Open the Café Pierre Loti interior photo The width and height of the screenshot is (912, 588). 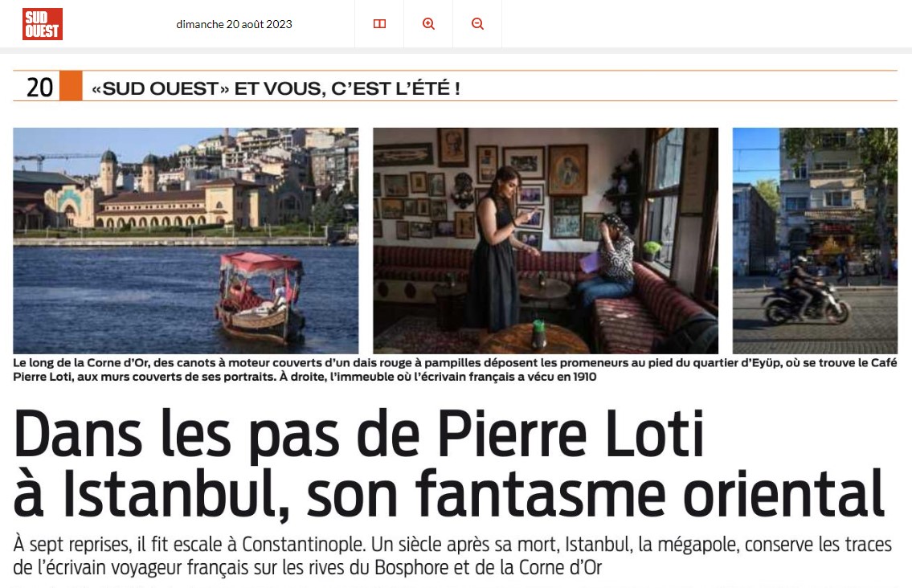coord(546,240)
